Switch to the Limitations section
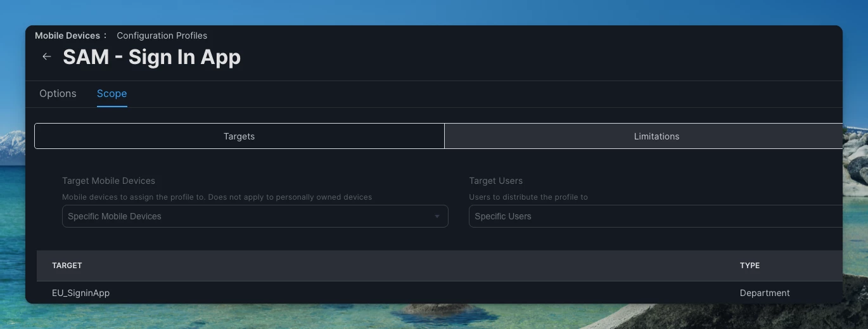868x329 pixels. (x=644, y=136)
